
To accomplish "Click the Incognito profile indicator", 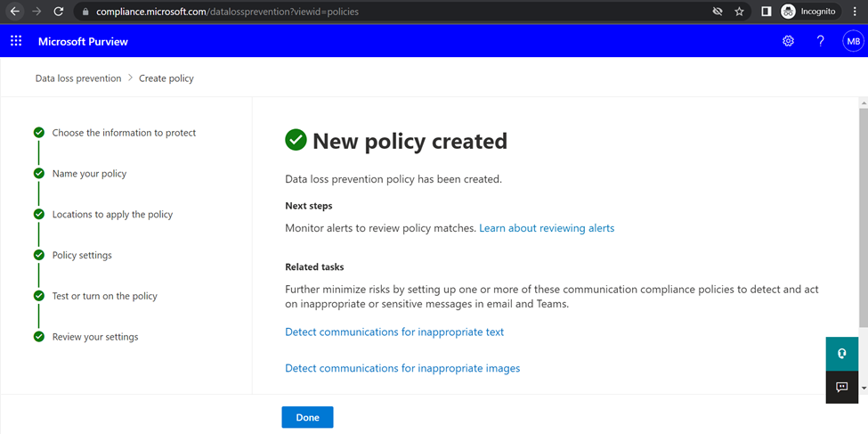I will pos(808,11).
